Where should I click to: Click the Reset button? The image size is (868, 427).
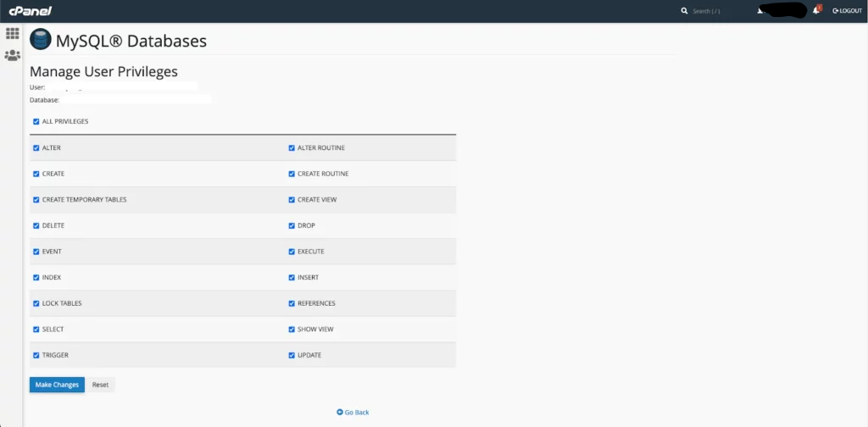click(x=100, y=385)
